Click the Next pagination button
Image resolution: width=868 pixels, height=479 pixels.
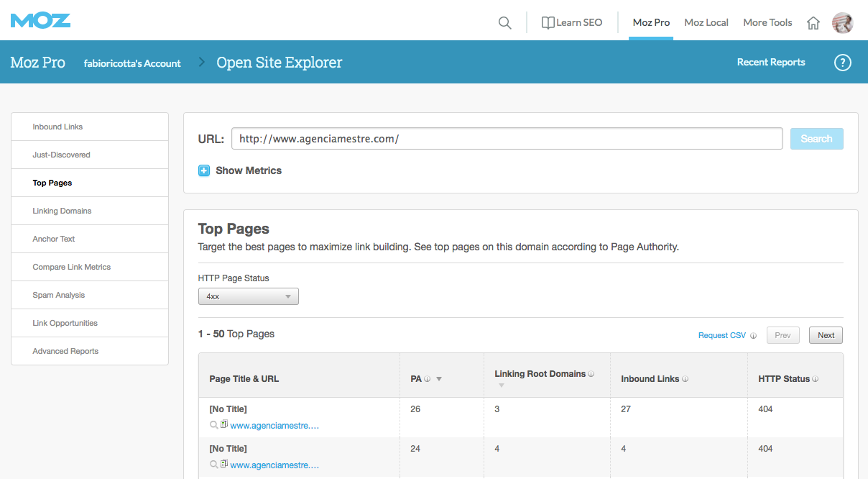(825, 334)
